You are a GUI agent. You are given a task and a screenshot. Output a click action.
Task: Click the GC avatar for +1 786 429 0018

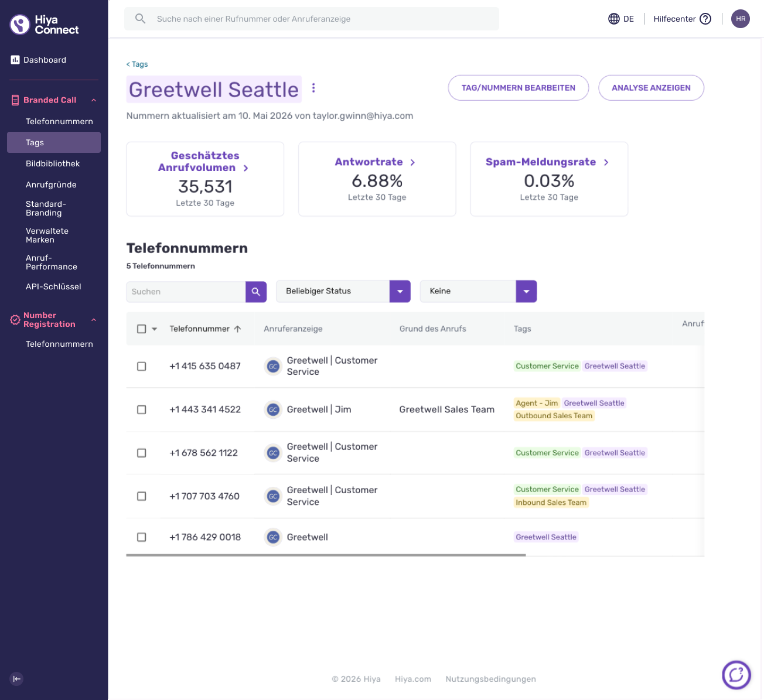pyautogui.click(x=273, y=537)
